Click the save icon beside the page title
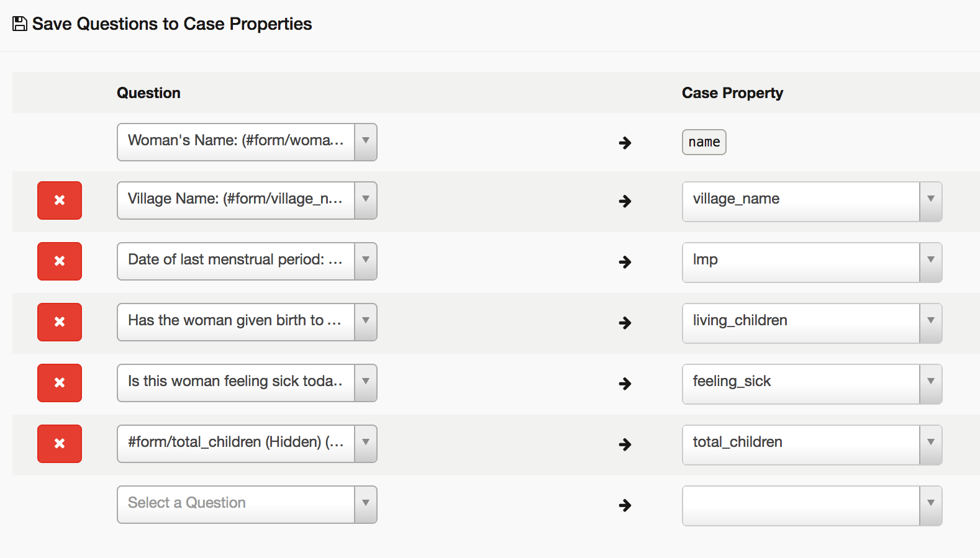 [x=20, y=24]
